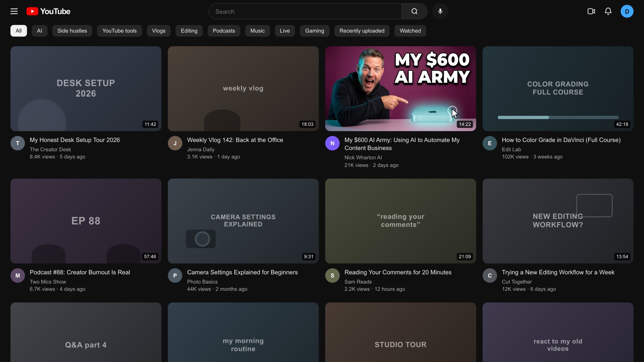
Task: Open the Create video camera icon
Action: click(591, 11)
